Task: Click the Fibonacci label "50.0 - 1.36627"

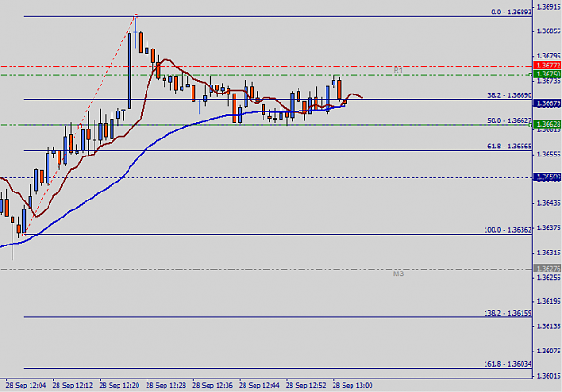Action: (x=509, y=120)
